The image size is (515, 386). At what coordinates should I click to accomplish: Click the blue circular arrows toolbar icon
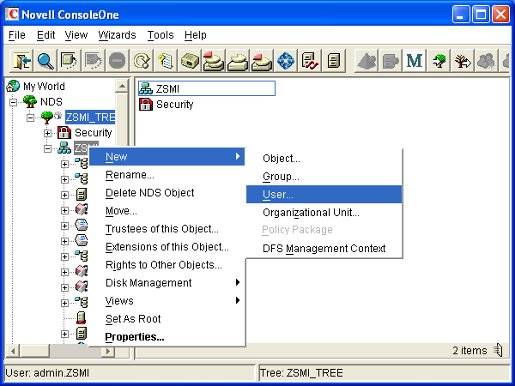[285, 61]
